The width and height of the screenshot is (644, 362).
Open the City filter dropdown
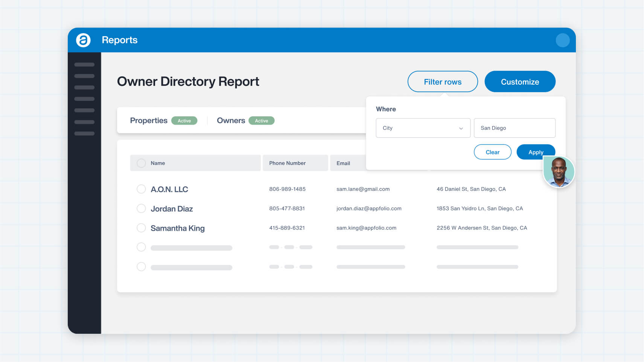(423, 128)
